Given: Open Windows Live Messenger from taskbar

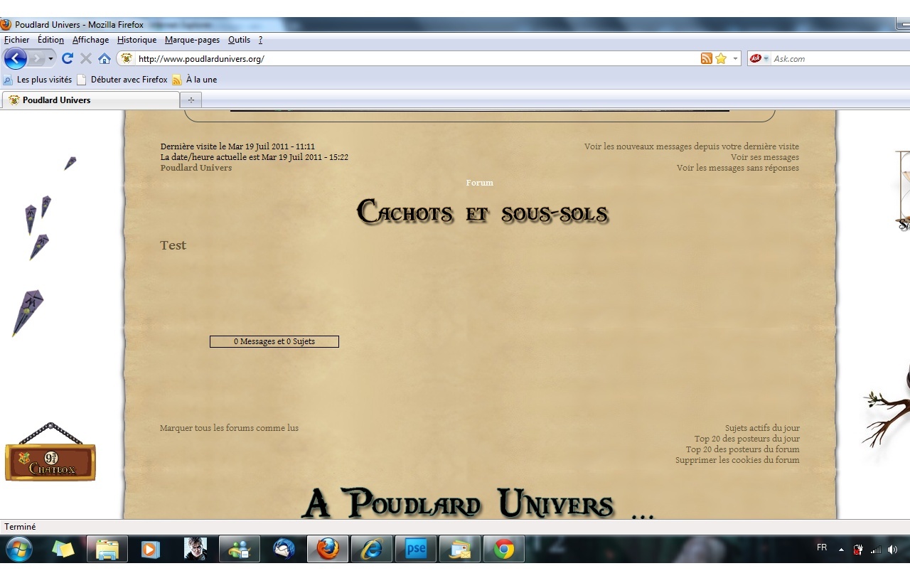Looking at the screenshot, I should coord(240,549).
